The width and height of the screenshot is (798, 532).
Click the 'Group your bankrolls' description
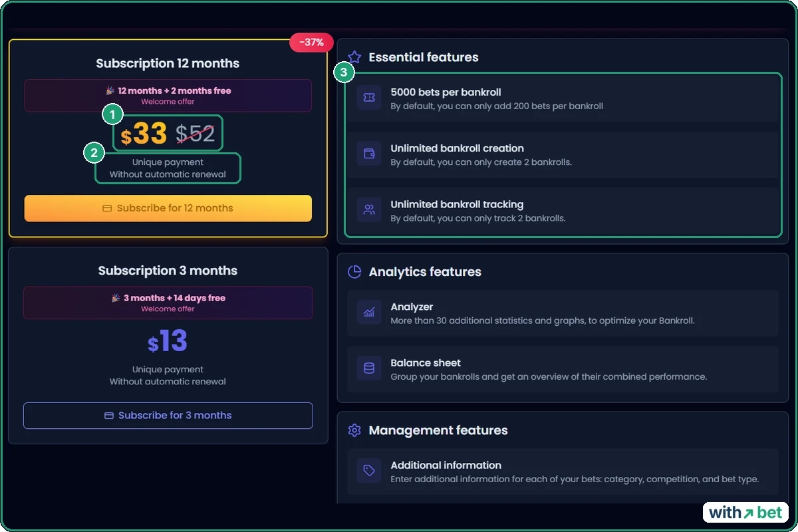(x=549, y=376)
